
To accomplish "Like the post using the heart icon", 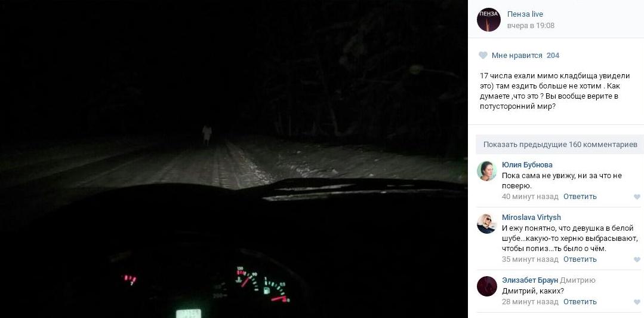I will 483,55.
